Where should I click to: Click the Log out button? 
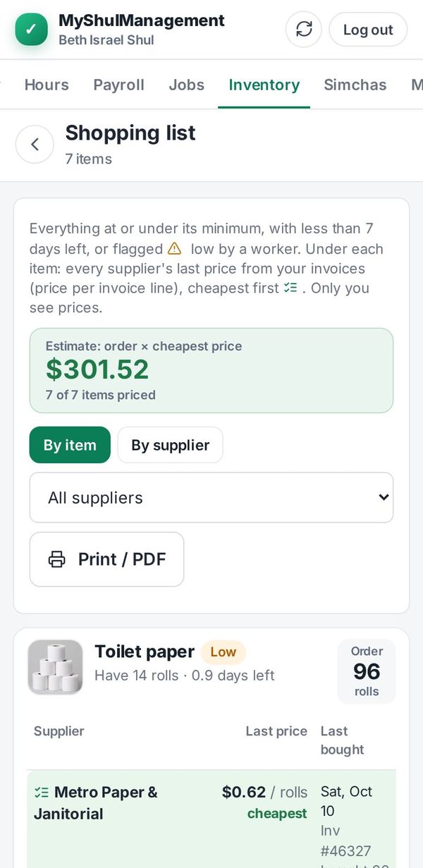coord(368,30)
